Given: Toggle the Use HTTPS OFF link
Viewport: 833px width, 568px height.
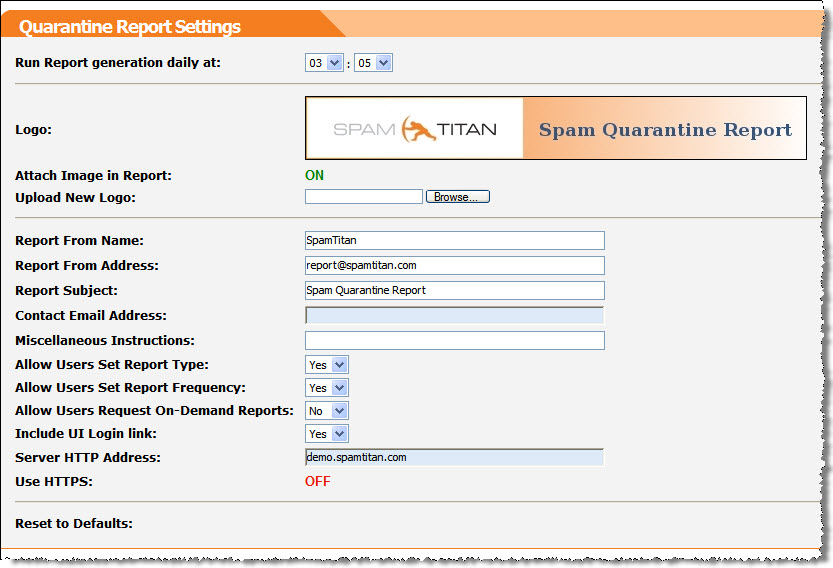Looking at the screenshot, I should pos(317,481).
